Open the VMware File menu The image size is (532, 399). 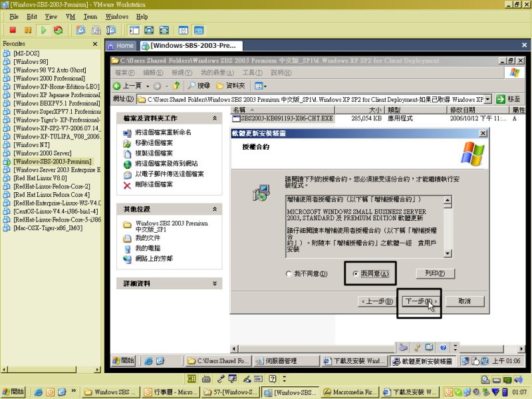[14, 17]
